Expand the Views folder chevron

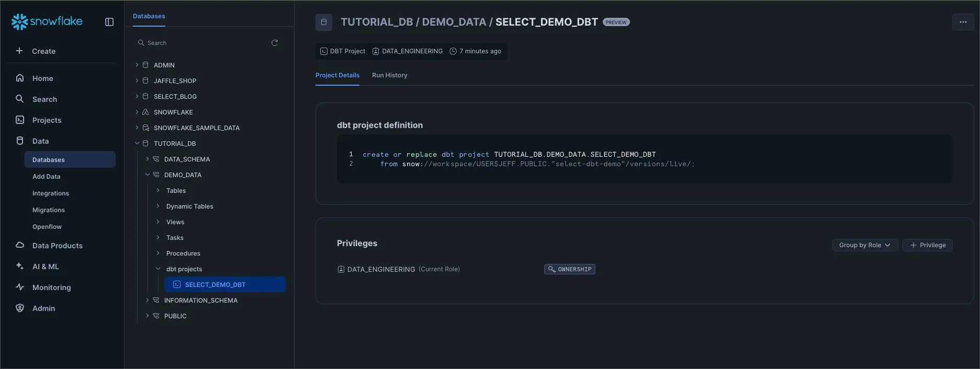158,222
